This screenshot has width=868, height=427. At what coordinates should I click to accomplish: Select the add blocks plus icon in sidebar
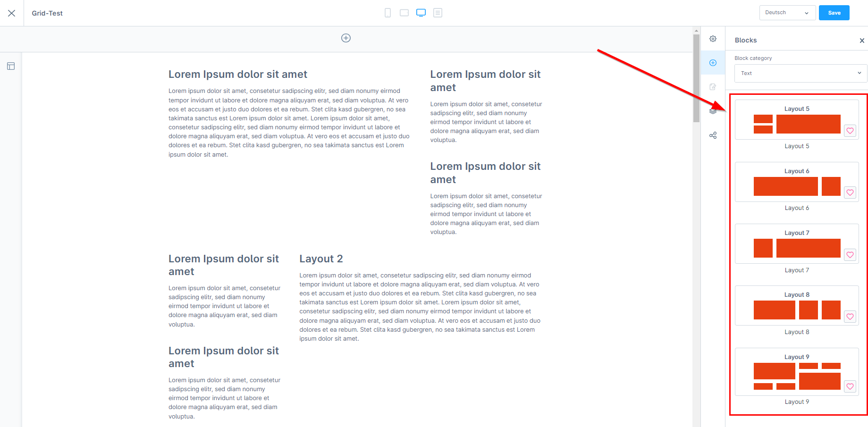tap(713, 63)
